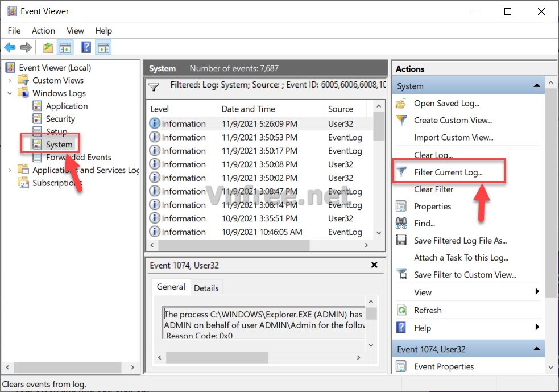Viewport: 559px width, 392px height.
Task: Select Create Custom View funnel icon
Action: coord(400,121)
